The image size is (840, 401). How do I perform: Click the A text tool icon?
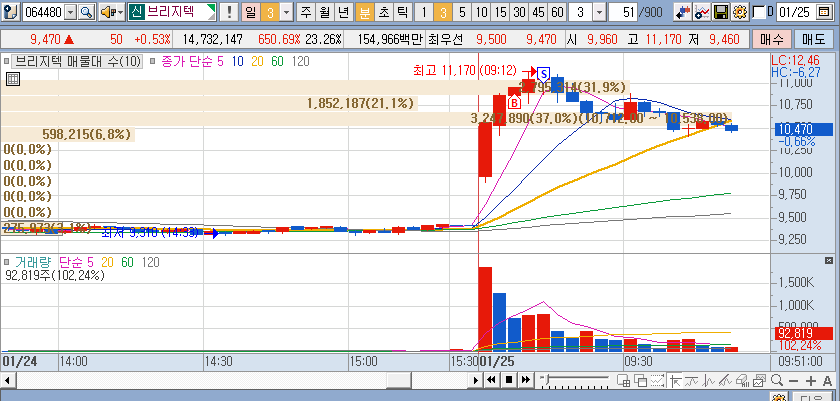[x=827, y=381]
